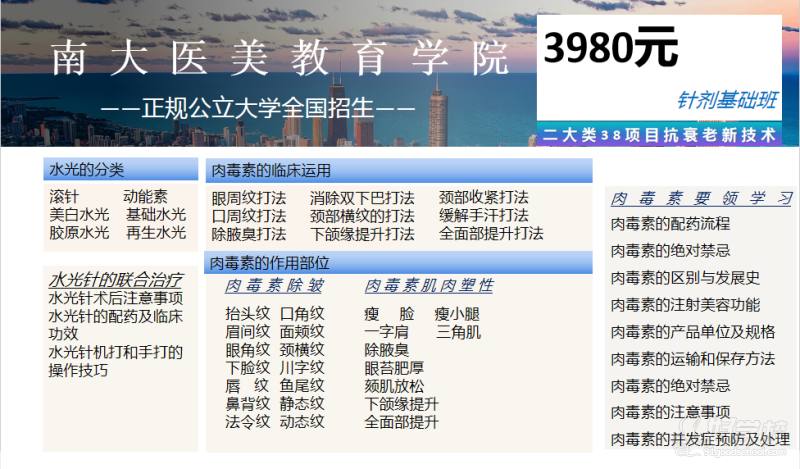The height and width of the screenshot is (469, 800).
Task: Select 静态纹 item
Action: point(302,404)
